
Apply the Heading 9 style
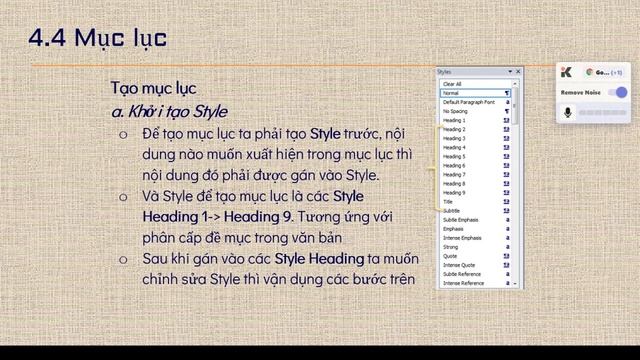point(476,193)
